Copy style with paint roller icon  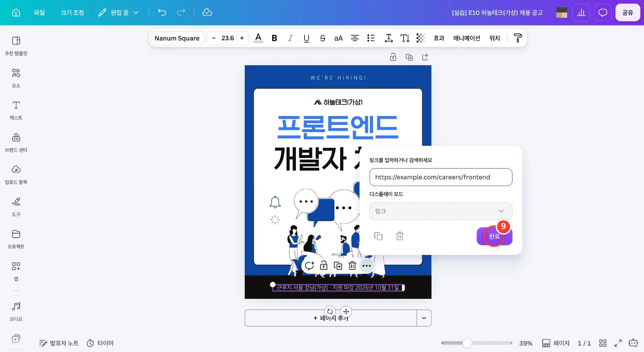pos(518,38)
